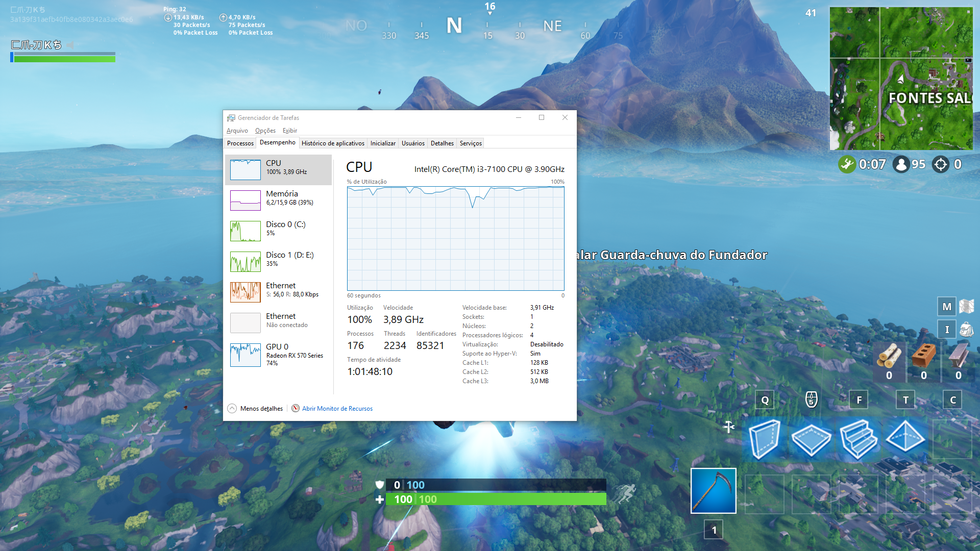The width and height of the screenshot is (980, 551).
Task: Click the F keybind box
Action: (859, 400)
